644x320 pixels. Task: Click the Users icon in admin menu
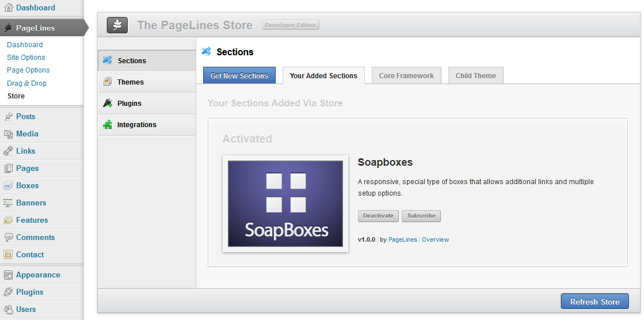tap(8, 309)
